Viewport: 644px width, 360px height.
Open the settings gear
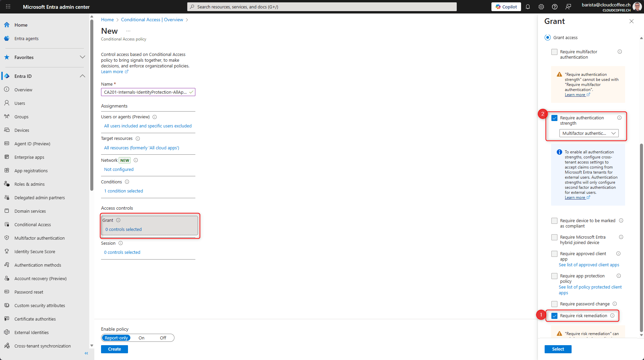coord(541,7)
